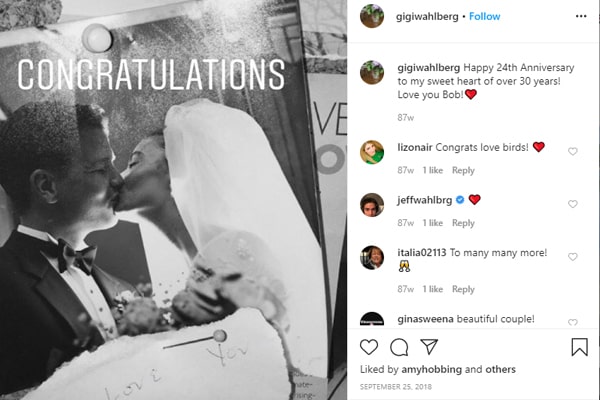
Task: Like lizonair's comment heart
Action: [572, 152]
